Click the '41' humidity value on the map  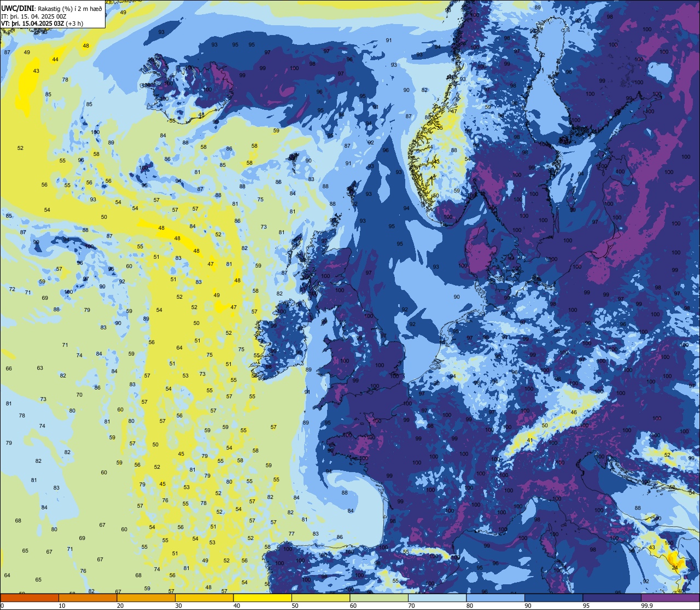pyautogui.click(x=530, y=440)
